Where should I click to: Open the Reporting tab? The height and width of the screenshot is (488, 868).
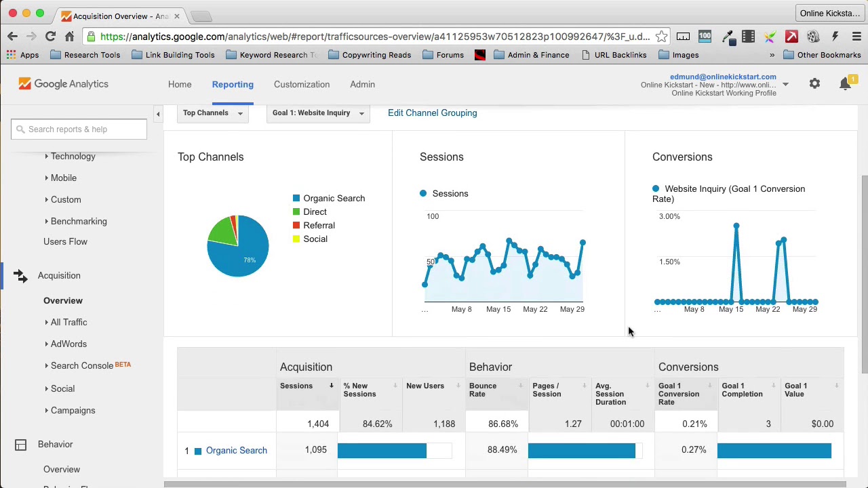tap(233, 85)
